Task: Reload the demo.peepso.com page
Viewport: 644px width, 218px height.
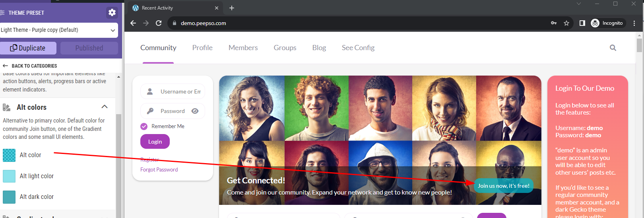Action: point(159,23)
